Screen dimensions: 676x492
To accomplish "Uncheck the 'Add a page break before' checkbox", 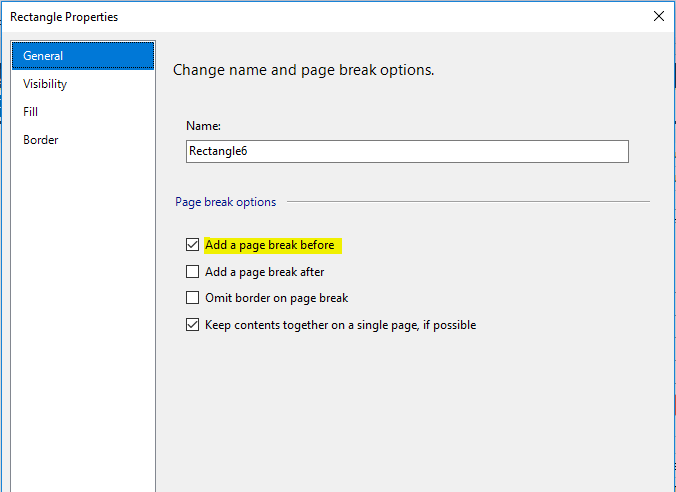I will [193, 245].
